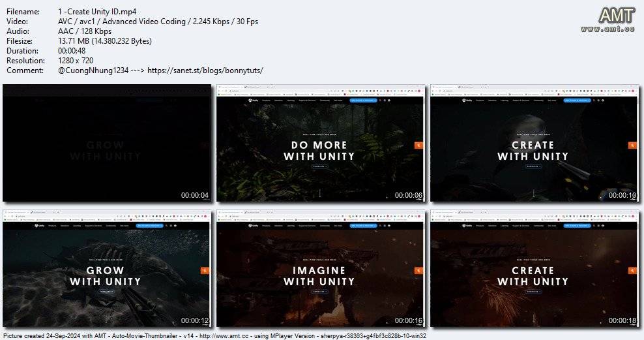Open the video frame stamped 00:00:04

[x=107, y=143]
